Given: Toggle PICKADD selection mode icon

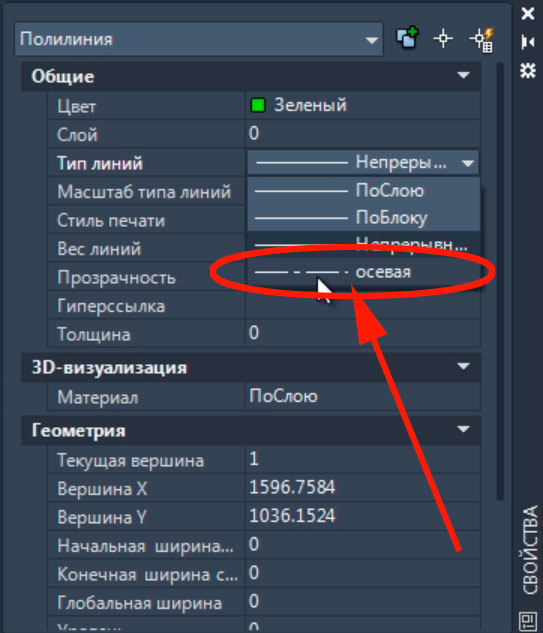Looking at the screenshot, I should pos(407,38).
